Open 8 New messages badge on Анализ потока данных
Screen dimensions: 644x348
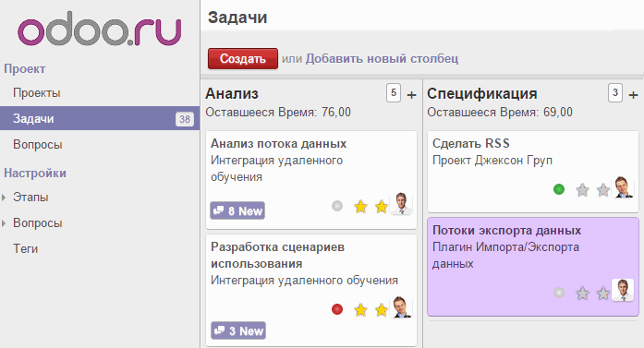(237, 211)
